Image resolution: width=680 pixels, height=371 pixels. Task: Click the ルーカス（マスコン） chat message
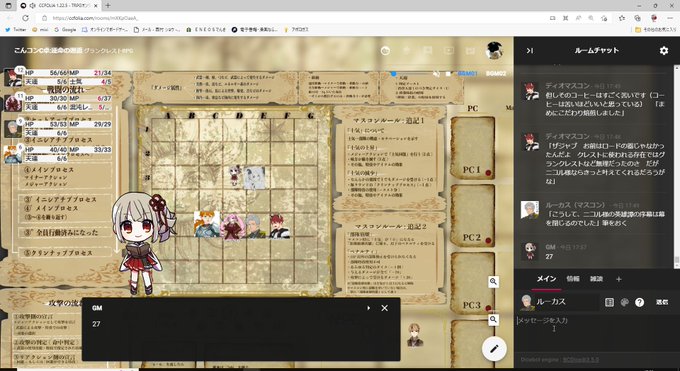click(593, 214)
